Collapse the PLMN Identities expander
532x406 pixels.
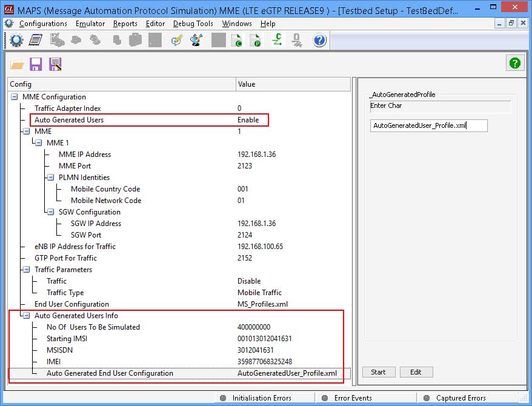coord(50,178)
